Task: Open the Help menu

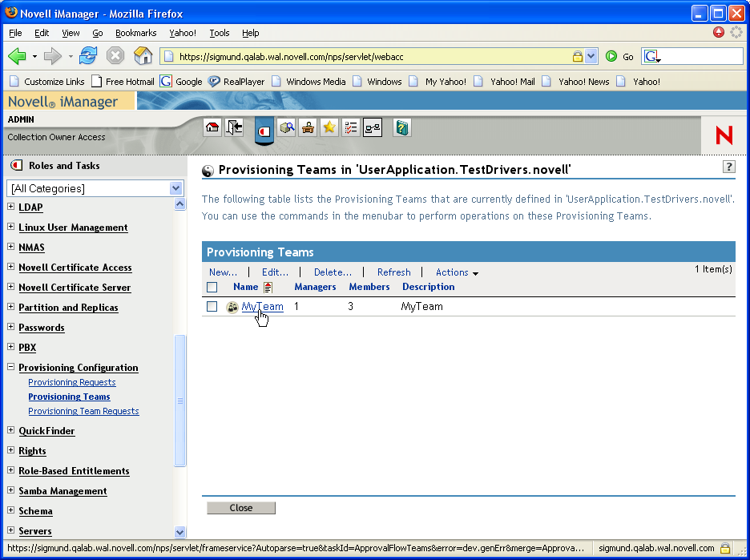Action: pos(250,33)
